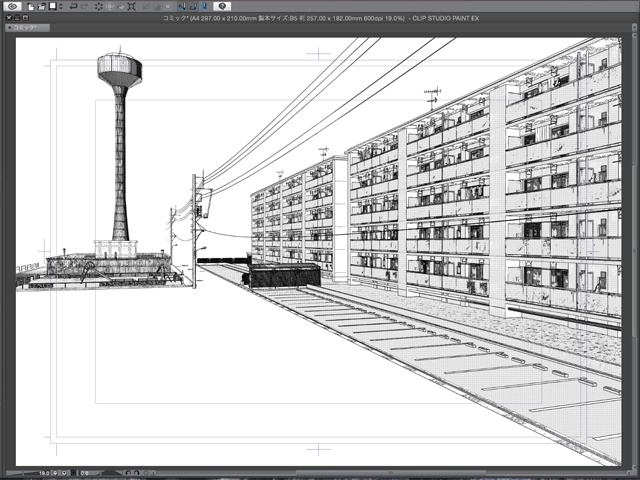Viewport: 640px width, 480px height.
Task: Click the Save icon in toolbar
Action: pos(52,6)
